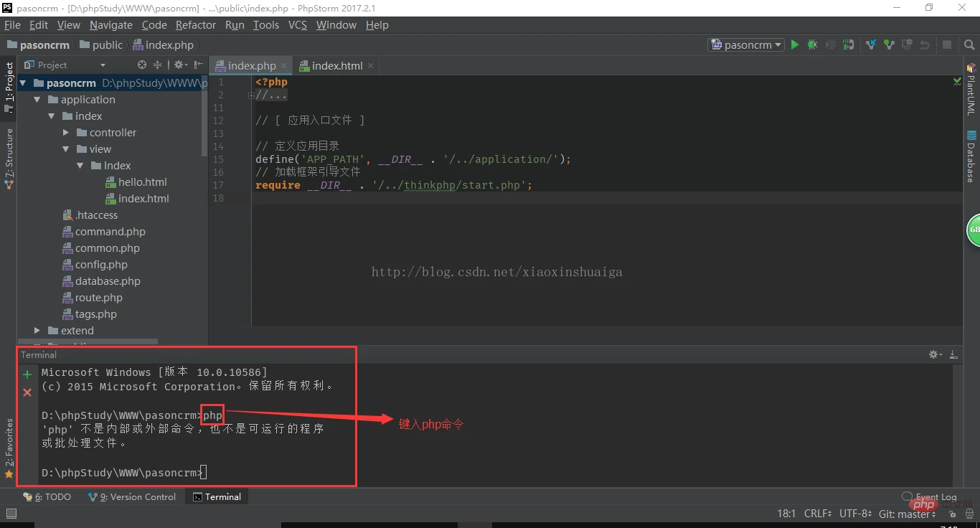The image size is (980, 528).
Task: Click the Project tree horizontal scrollbar
Action: click(88, 341)
